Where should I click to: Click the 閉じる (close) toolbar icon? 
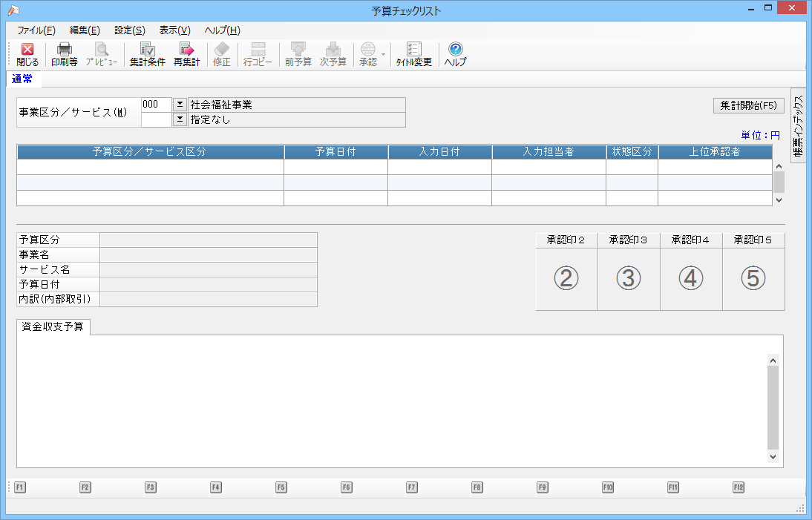(27, 55)
